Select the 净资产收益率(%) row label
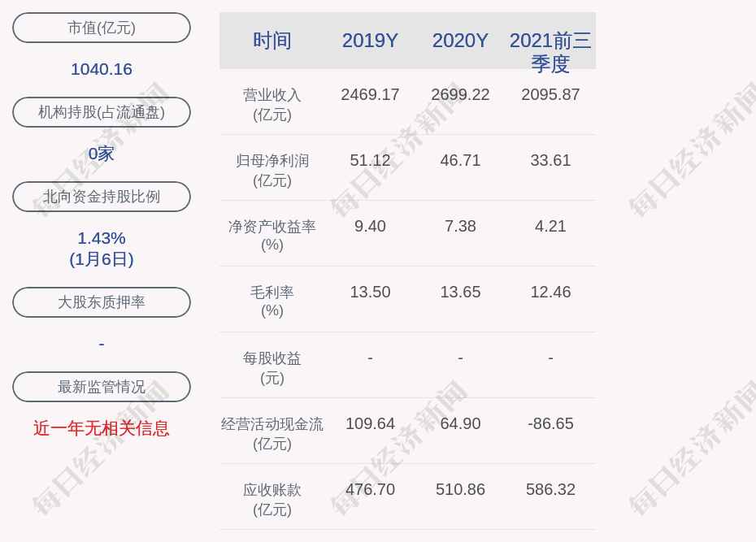The width and height of the screenshot is (756, 542). click(x=272, y=236)
